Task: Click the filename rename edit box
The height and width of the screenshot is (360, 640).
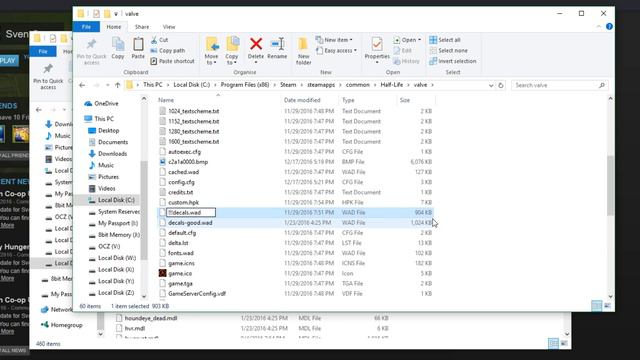Action: tap(191, 213)
